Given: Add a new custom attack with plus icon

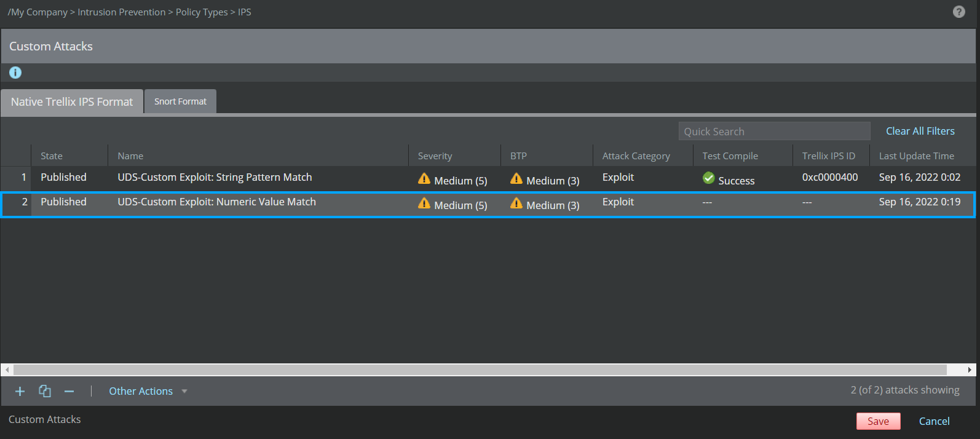Looking at the screenshot, I should pyautogui.click(x=20, y=391).
